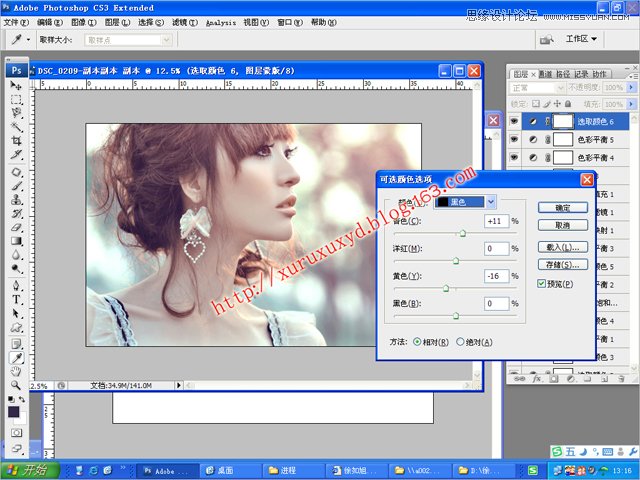Switch to the 通道 tab
Screen dimensions: 640x480
pyautogui.click(x=545, y=74)
